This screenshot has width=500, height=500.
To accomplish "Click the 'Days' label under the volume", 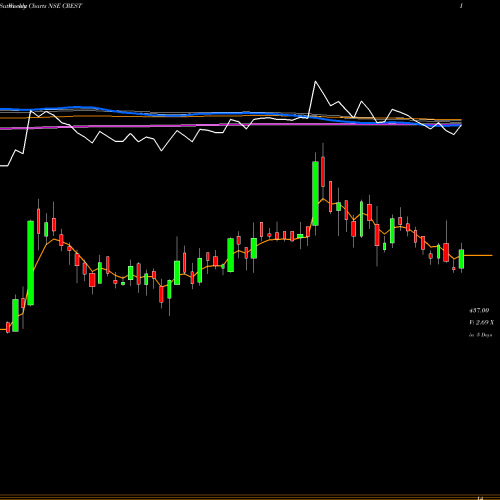I will pyautogui.click(x=480, y=335).
